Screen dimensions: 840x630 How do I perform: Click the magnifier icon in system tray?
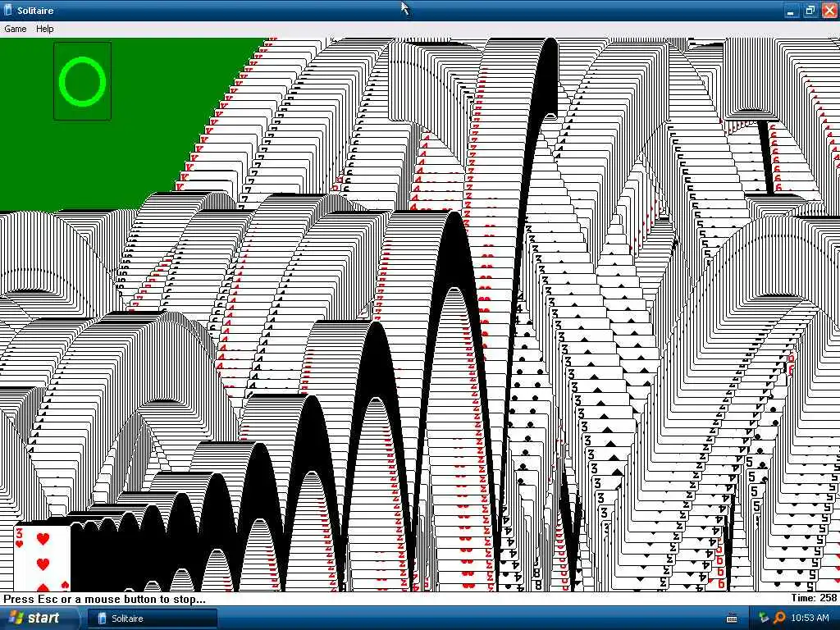pos(778,619)
